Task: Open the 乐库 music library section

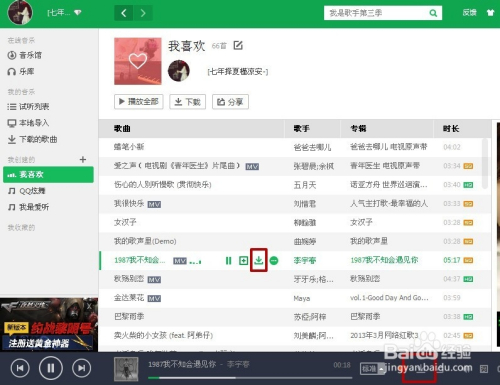Action: 21,71
